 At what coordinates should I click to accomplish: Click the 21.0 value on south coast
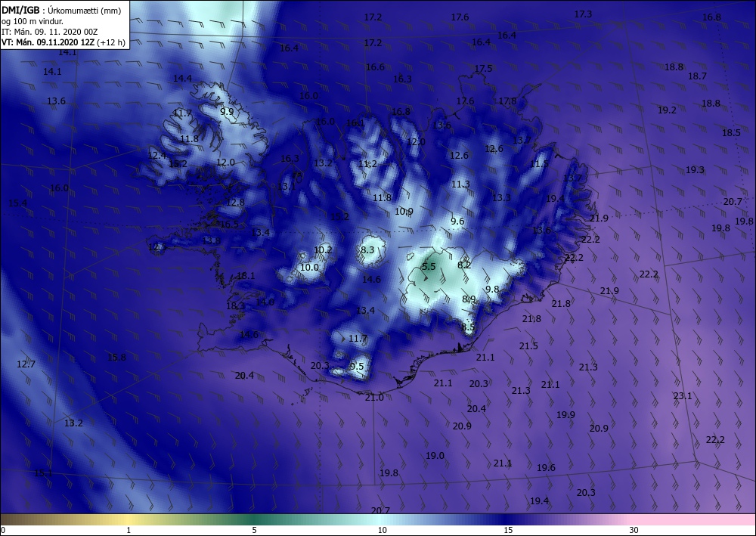point(374,397)
